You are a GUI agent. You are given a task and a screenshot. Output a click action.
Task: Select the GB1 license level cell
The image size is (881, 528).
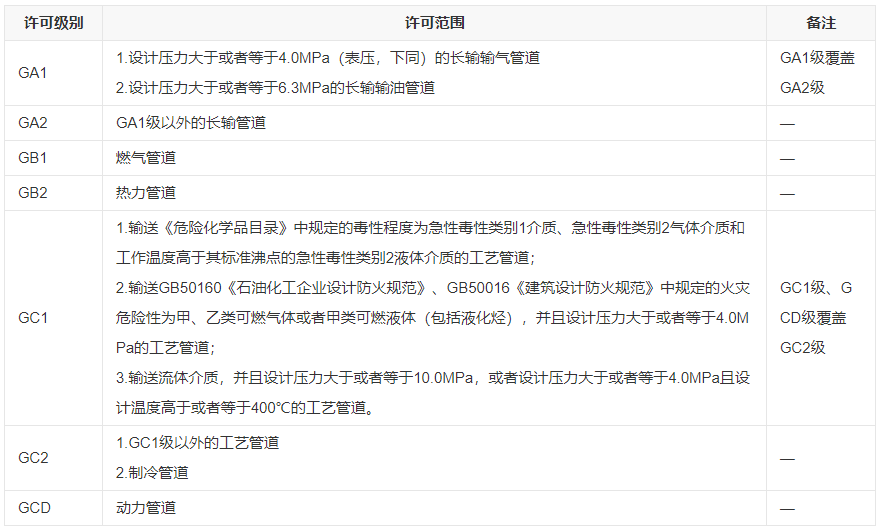coord(33,158)
